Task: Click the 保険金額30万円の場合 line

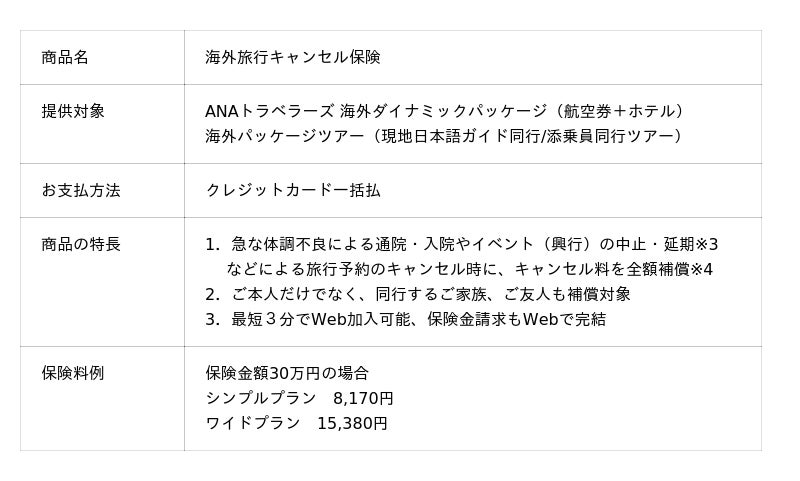Action: (287, 373)
